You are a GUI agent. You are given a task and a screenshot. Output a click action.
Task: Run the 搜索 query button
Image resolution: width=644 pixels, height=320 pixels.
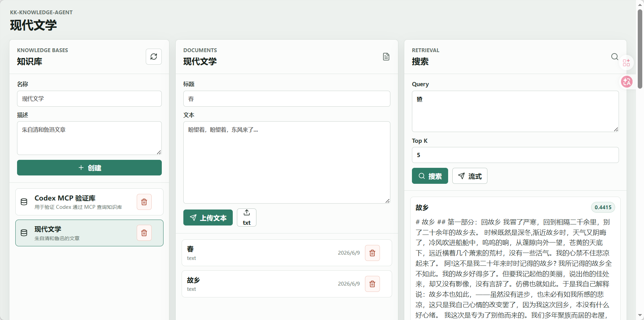point(430,176)
